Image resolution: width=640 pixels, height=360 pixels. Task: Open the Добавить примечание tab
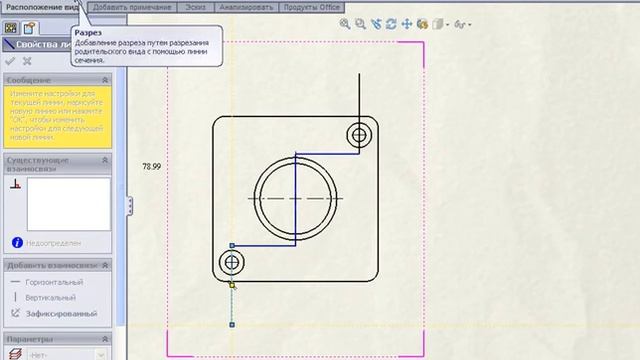point(132,7)
